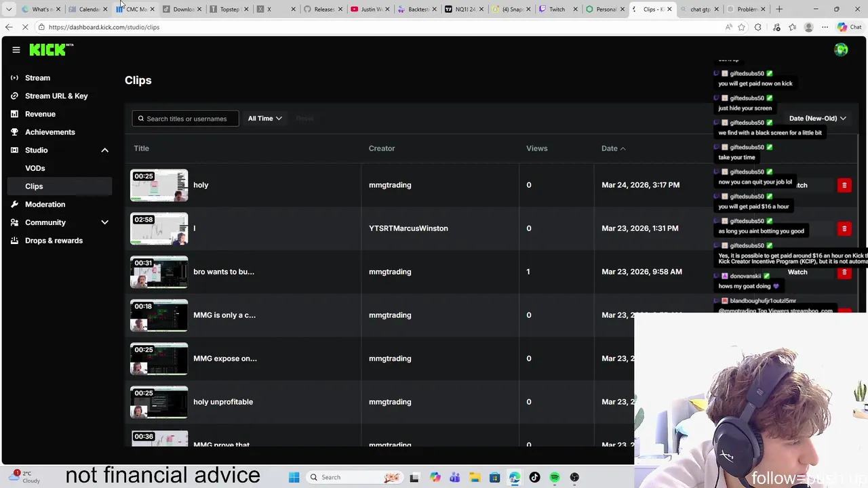Go back with the browser back arrow
The width and height of the screenshot is (868, 488).
9,27
